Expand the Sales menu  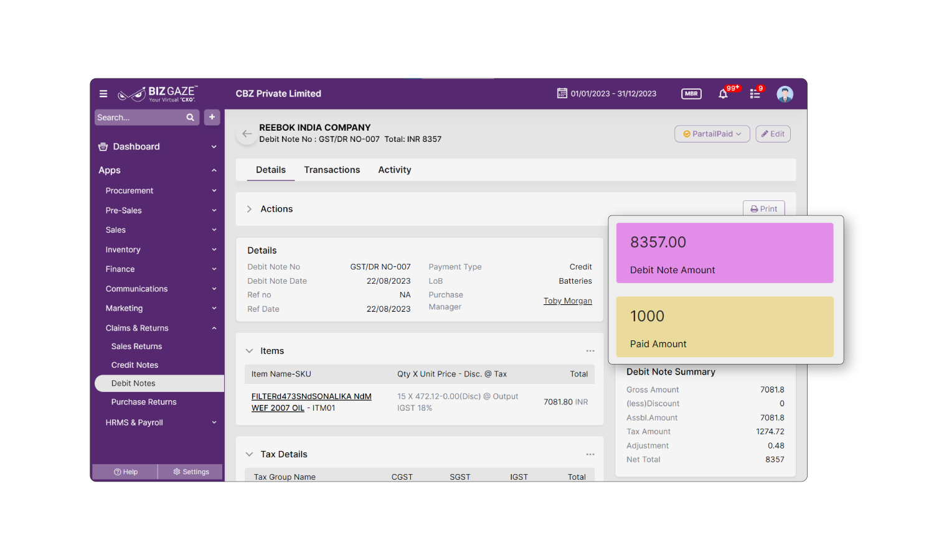214,230
